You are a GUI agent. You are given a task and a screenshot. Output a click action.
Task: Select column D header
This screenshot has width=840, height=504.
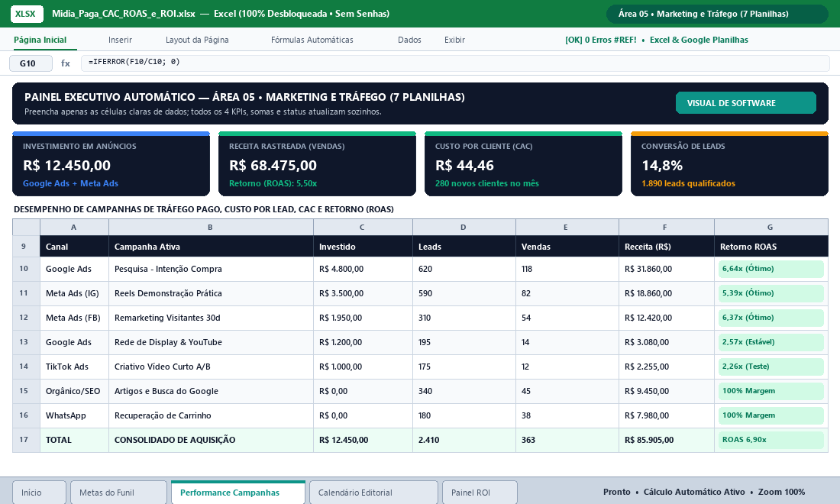click(464, 227)
